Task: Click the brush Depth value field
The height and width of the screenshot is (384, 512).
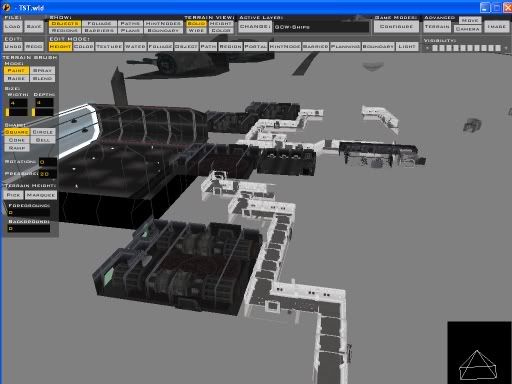Action: pyautogui.click(x=44, y=103)
